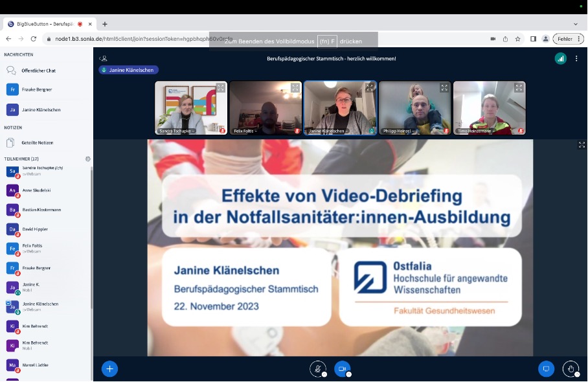Click the presentation slide area

pos(340,248)
